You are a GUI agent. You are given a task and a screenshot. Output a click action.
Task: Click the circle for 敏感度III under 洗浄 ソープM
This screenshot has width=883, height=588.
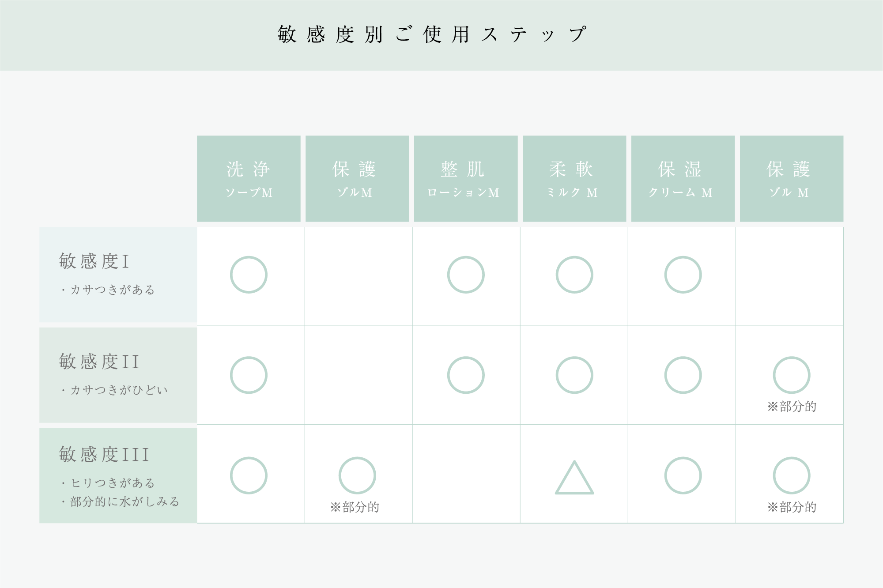(249, 475)
